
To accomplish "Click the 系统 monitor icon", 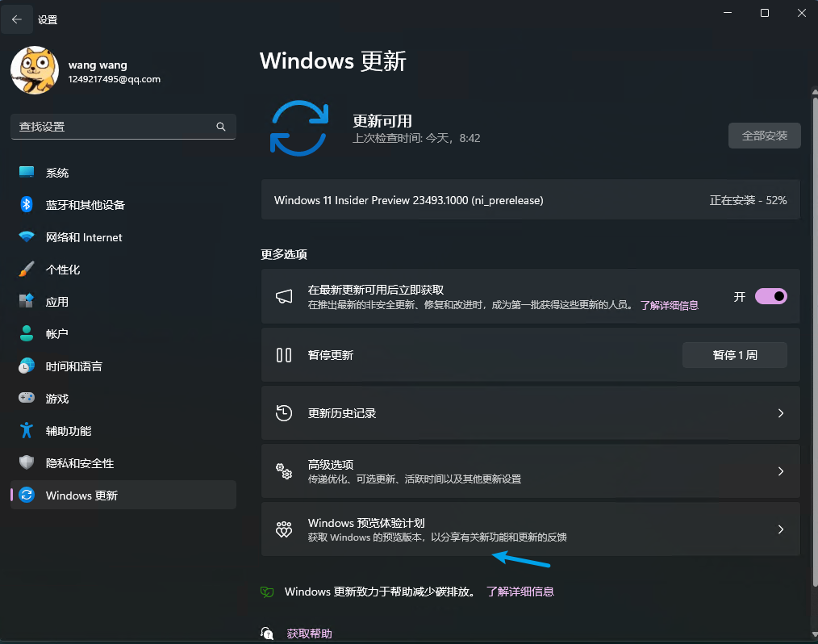I will pyautogui.click(x=27, y=172).
